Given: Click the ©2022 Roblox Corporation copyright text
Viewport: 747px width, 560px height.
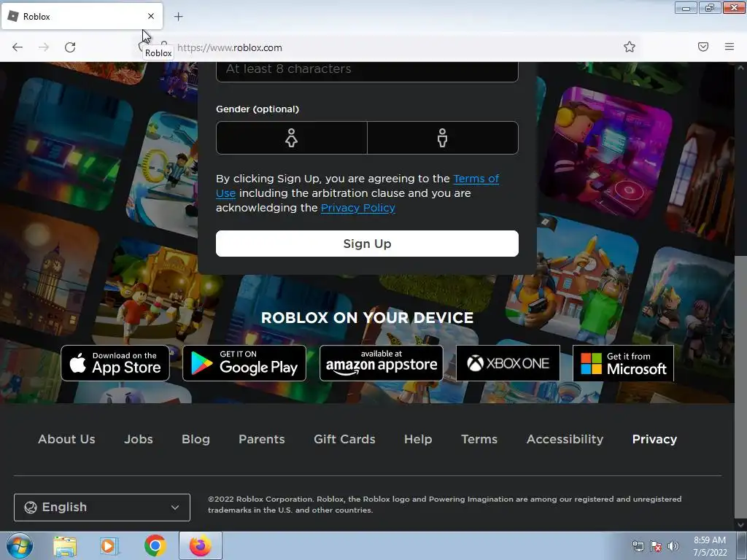Looking at the screenshot, I should [444, 505].
